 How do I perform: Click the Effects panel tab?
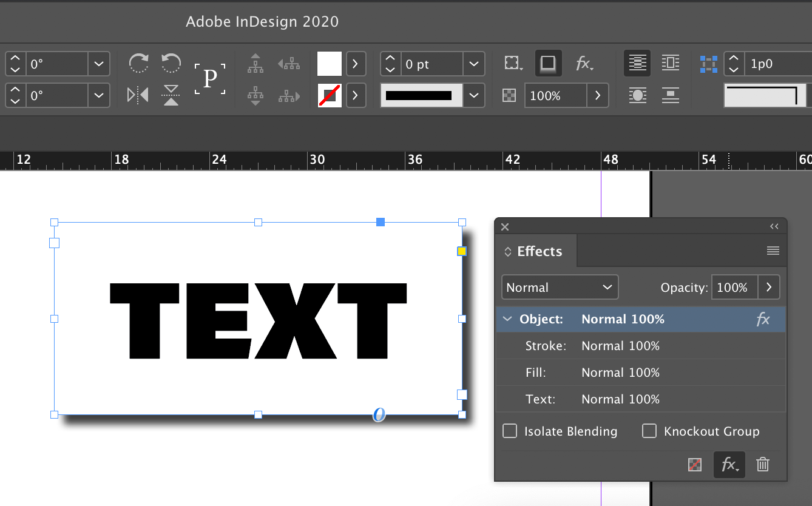pos(540,251)
